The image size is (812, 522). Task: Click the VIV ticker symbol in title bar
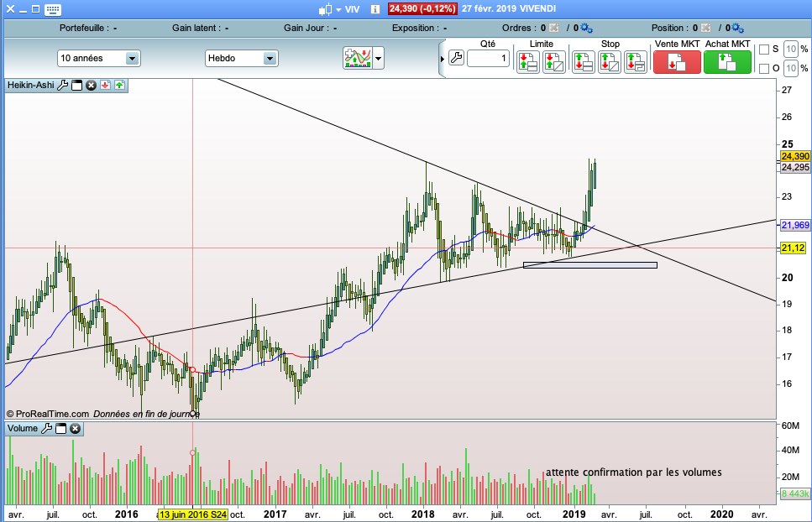click(x=352, y=9)
